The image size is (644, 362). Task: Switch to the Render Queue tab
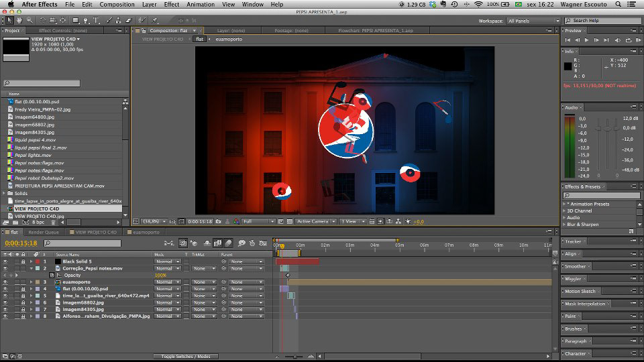(44, 233)
